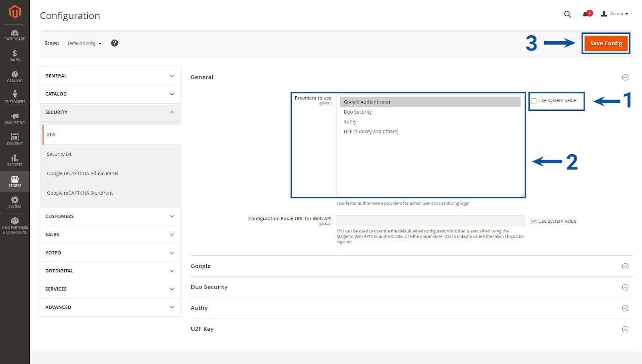Expand the CATALOG configuration tab
This screenshot has height=364, width=642.
(x=110, y=94)
